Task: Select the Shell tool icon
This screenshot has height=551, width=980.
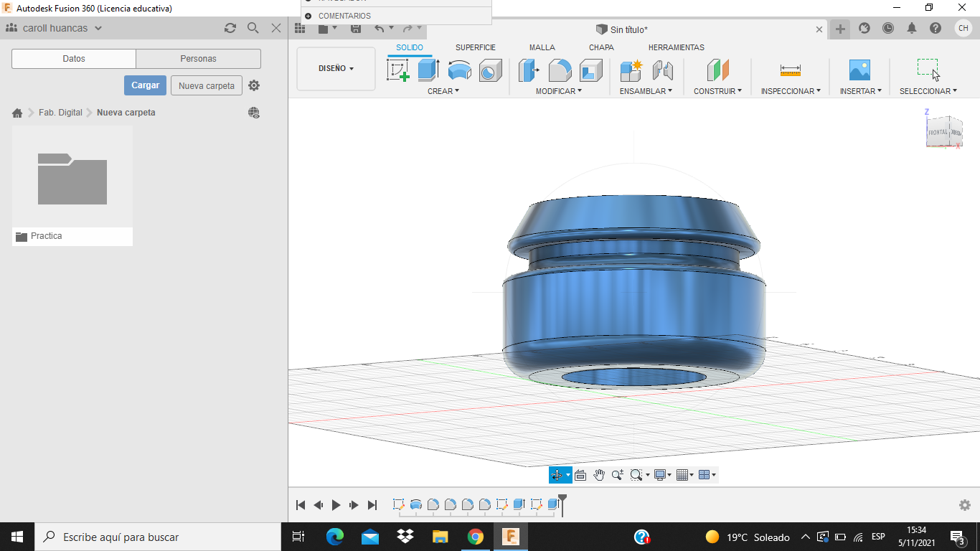Action: point(590,70)
